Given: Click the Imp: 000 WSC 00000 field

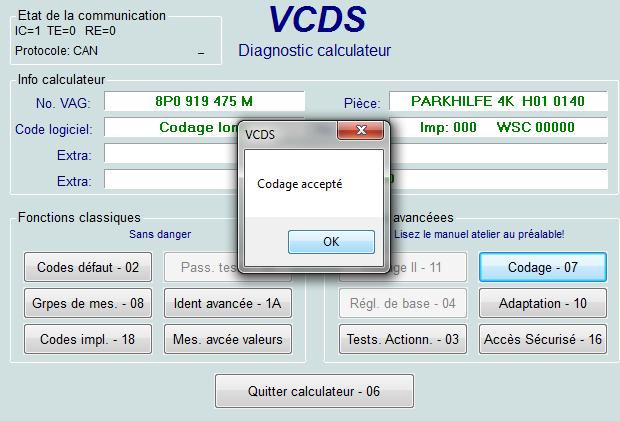Looking at the screenshot, I should pos(499,127).
